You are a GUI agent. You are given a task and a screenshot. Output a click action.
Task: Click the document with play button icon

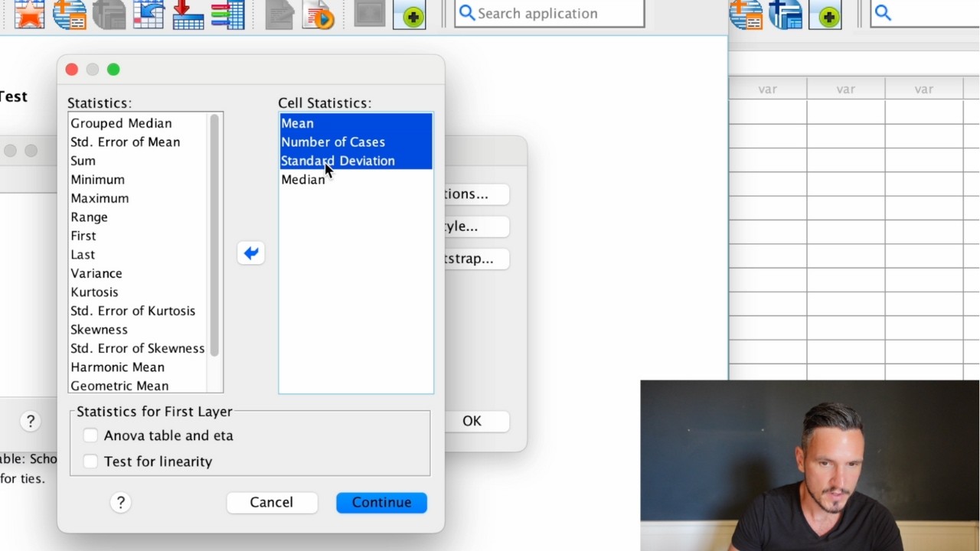318,14
